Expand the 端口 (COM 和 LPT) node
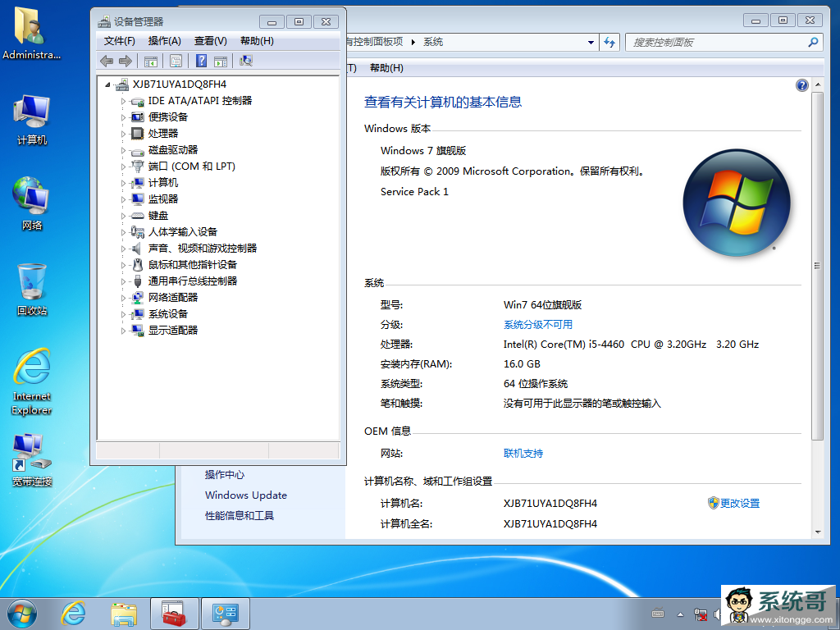The image size is (840, 630). pyautogui.click(x=123, y=167)
